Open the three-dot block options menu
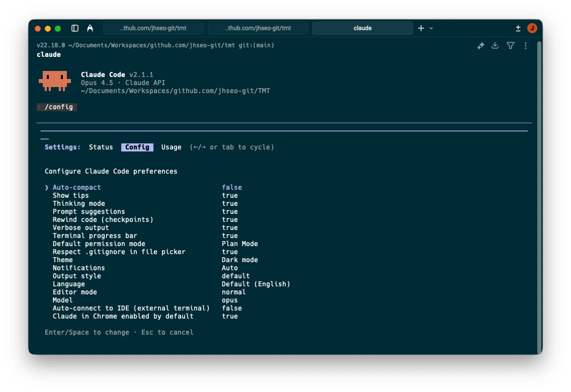Viewport: 571px width, 392px height. point(526,46)
